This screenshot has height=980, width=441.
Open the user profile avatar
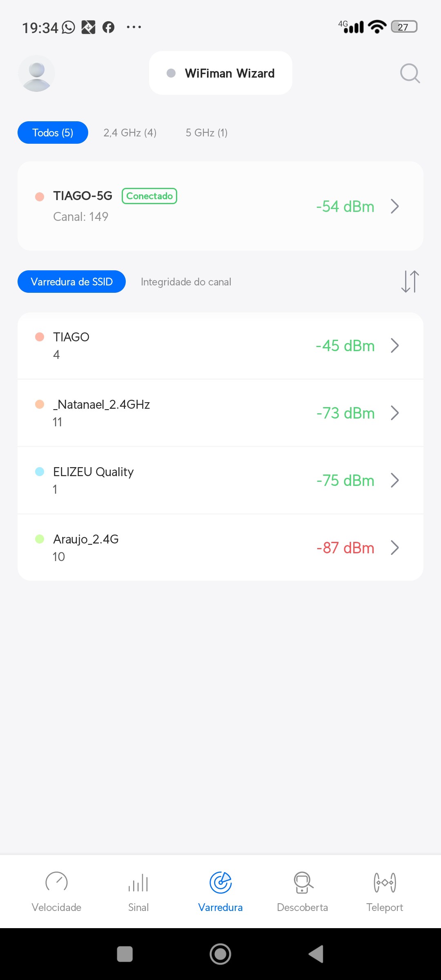tap(36, 73)
